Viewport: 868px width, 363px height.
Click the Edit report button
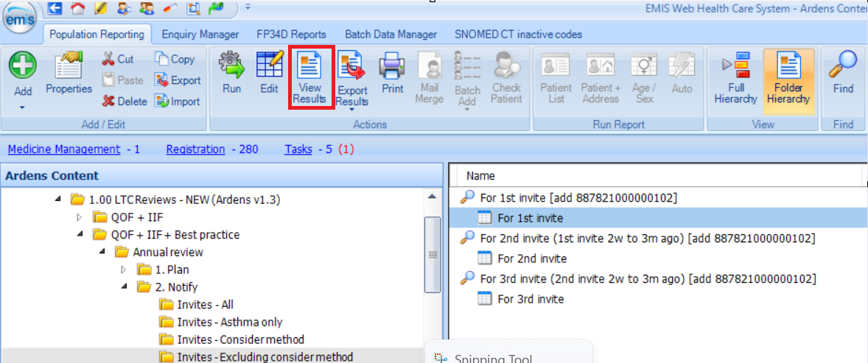click(270, 73)
